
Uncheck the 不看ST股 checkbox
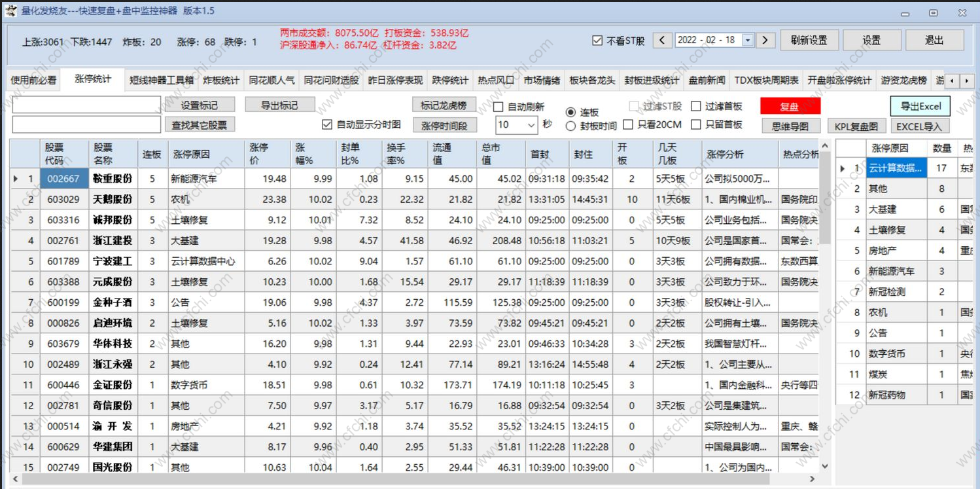point(597,41)
